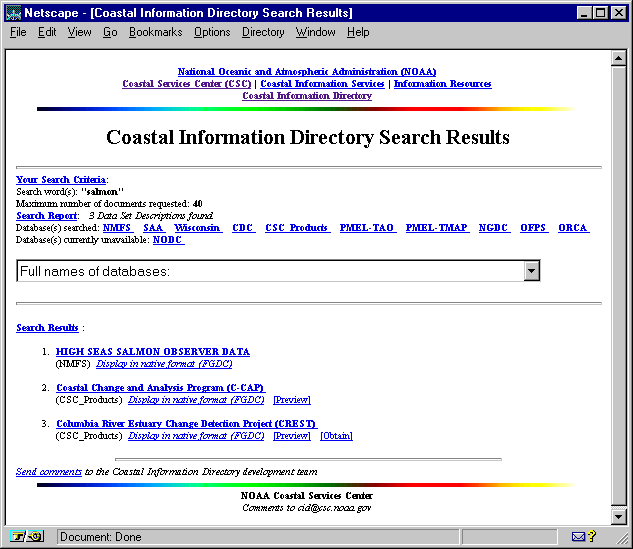The height and width of the screenshot is (549, 633).
Task: Open the OFPS database link
Action: coord(533,228)
